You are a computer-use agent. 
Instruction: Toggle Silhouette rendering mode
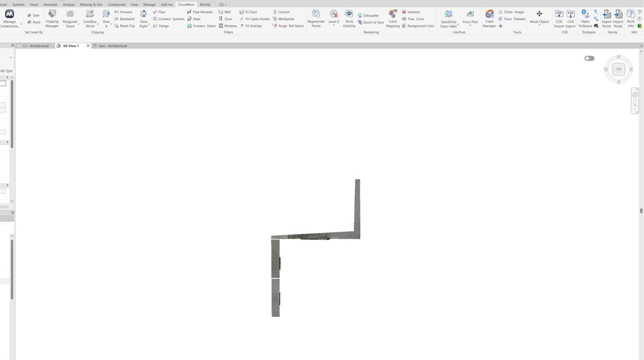[368, 16]
